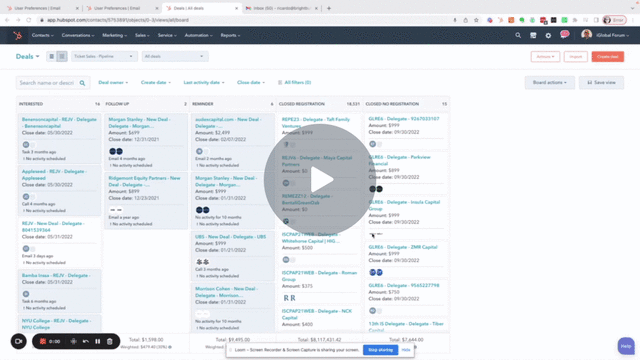Screen dimensions: 640x360
Task: Delete the Loom recording with trash icon
Action: tap(109, 341)
